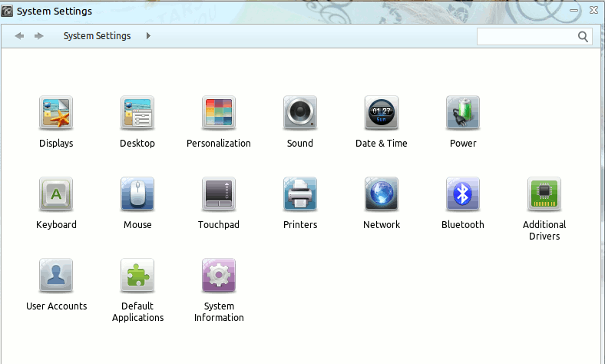Open the Default Applications puzzle icon
605x364 pixels.
(x=137, y=276)
